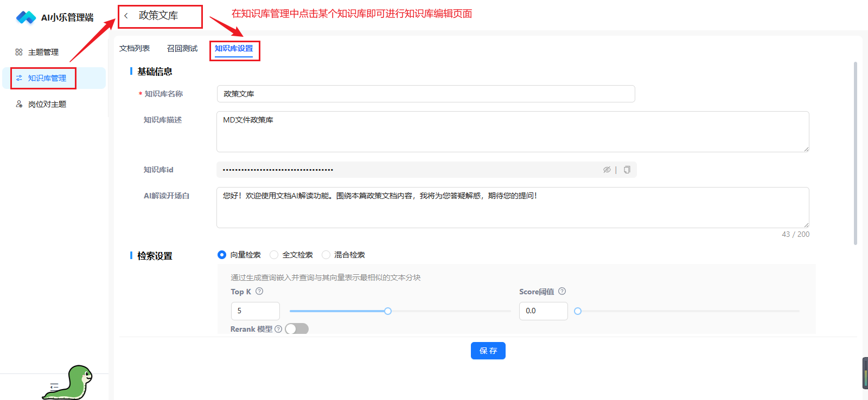Open the 召回测试 tab

[182, 48]
